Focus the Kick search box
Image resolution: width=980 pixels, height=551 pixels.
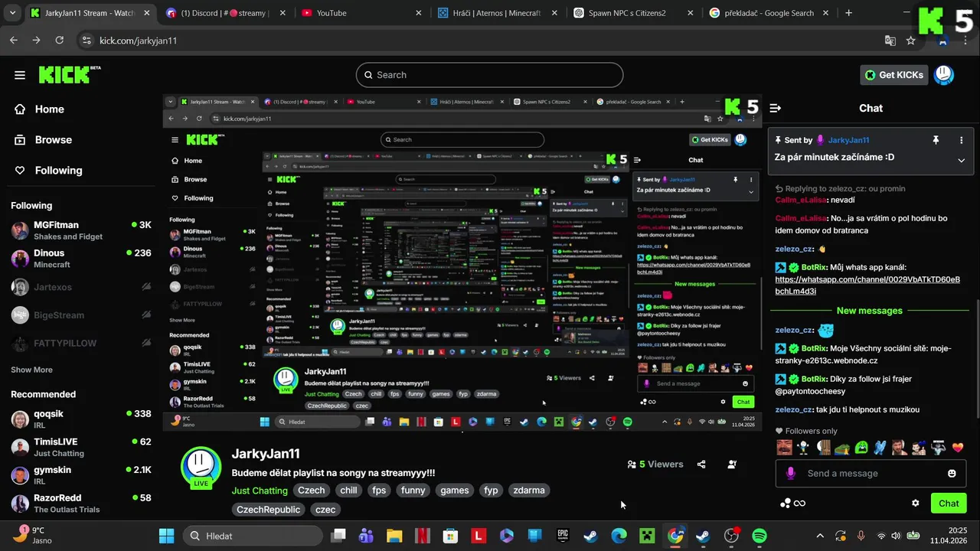pyautogui.click(x=489, y=75)
